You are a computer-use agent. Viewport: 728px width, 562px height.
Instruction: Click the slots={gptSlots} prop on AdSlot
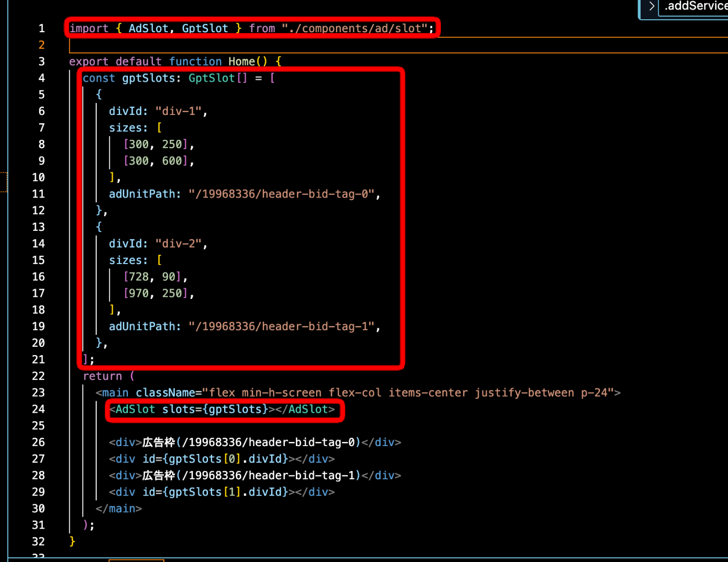click(215, 409)
